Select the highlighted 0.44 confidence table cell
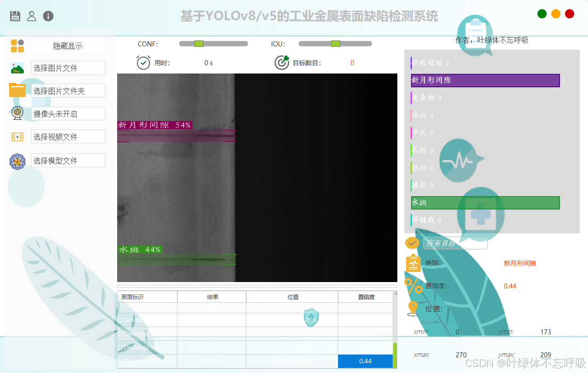 (x=365, y=362)
